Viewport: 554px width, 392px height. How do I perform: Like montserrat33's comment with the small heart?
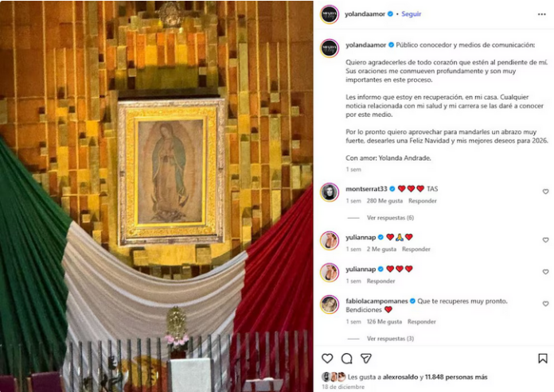pyautogui.click(x=545, y=192)
